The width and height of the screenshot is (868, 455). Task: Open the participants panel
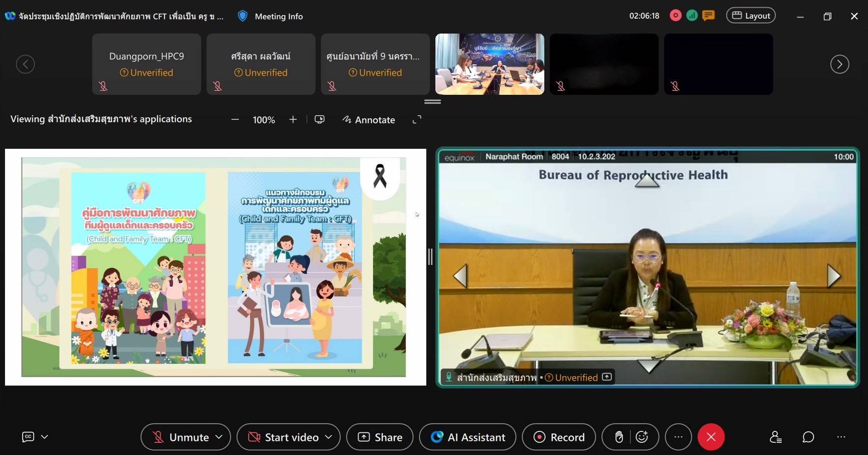(x=776, y=437)
